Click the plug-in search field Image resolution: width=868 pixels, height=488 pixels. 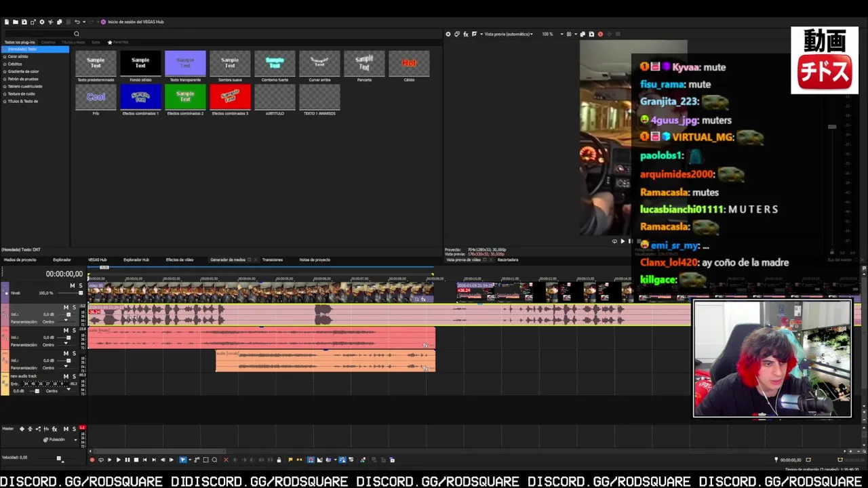click(39, 34)
